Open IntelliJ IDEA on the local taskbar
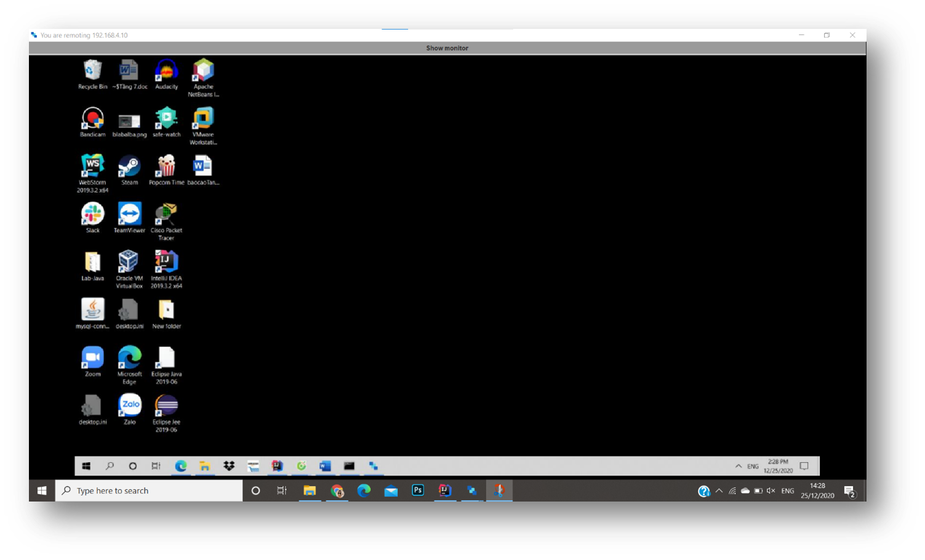 click(445, 490)
